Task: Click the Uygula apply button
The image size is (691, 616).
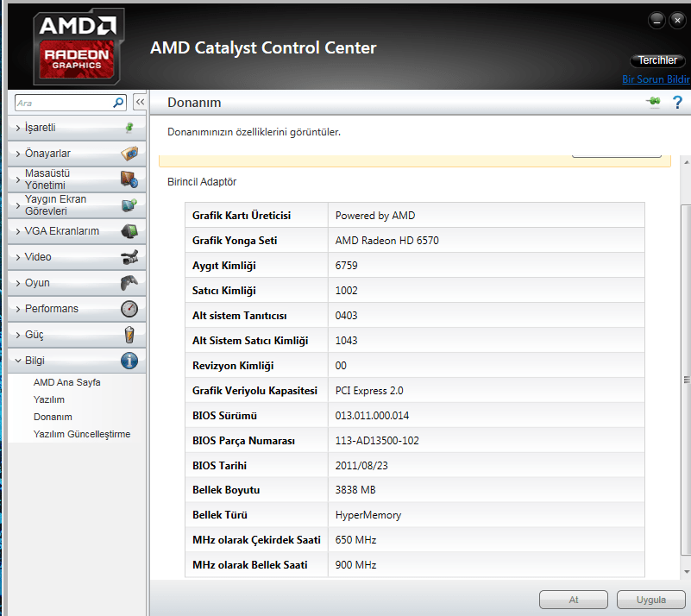Action: point(651,600)
